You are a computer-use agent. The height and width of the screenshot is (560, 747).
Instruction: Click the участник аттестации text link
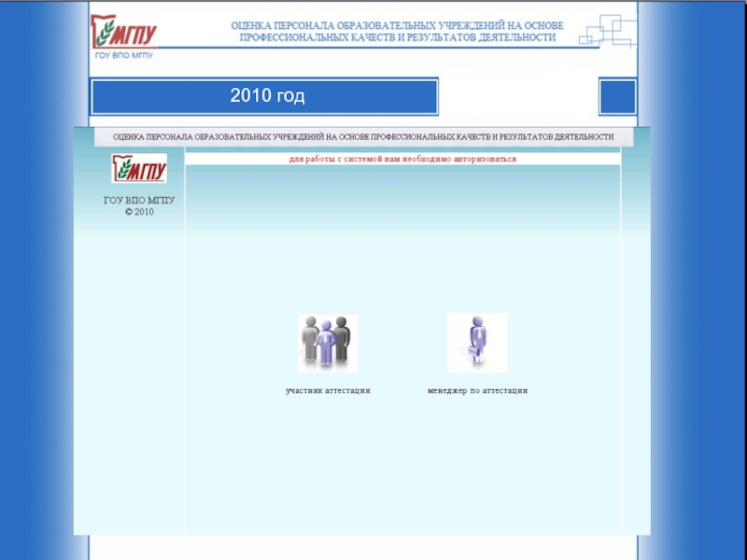(x=328, y=390)
